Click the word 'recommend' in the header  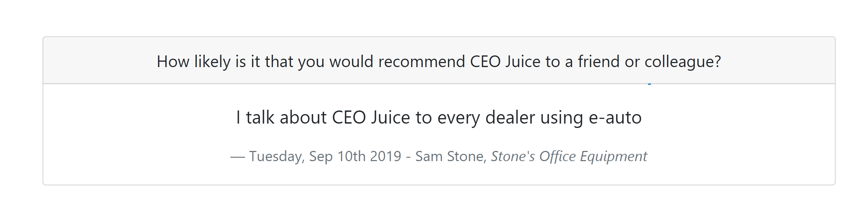tap(422, 62)
